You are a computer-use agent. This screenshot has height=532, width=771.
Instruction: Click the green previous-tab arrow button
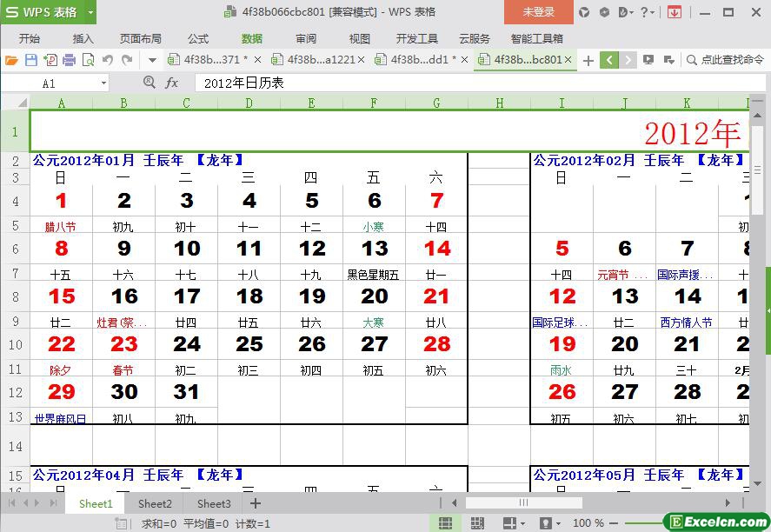(x=609, y=60)
